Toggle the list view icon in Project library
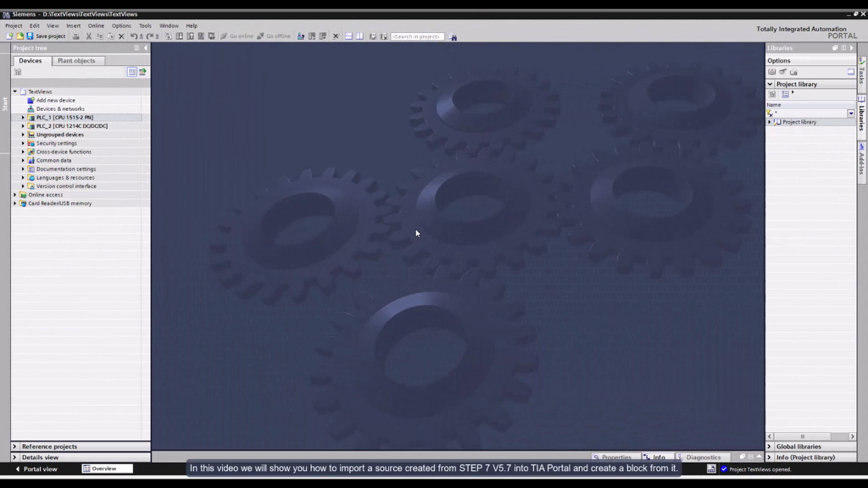Viewport: 868px width, 488px height. click(x=785, y=94)
